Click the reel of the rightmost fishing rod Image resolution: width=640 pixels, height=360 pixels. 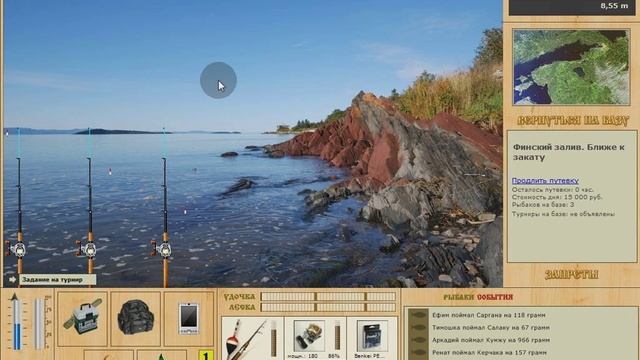(162, 249)
